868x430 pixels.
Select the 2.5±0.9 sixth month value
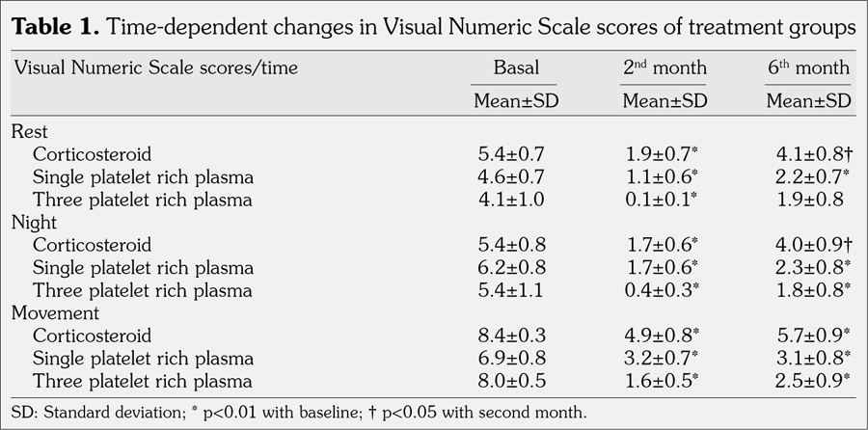(x=813, y=359)
